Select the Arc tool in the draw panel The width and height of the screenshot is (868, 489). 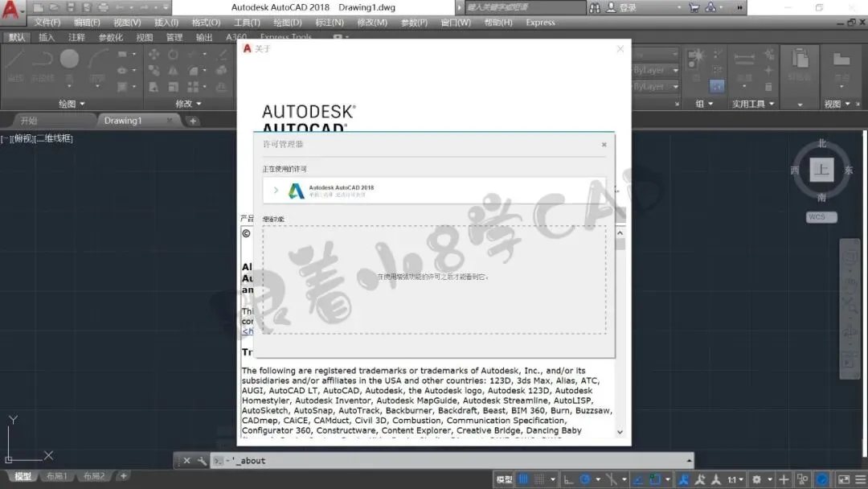point(97,60)
